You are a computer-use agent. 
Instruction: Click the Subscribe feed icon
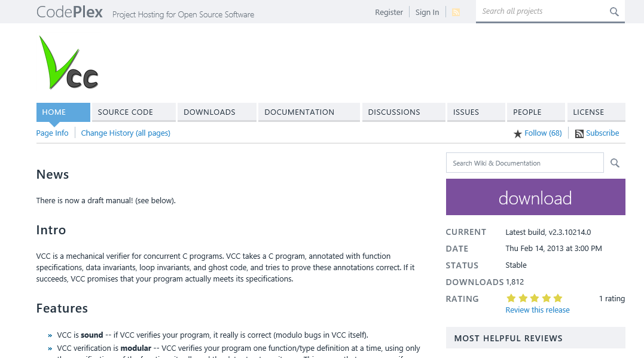[x=579, y=134]
